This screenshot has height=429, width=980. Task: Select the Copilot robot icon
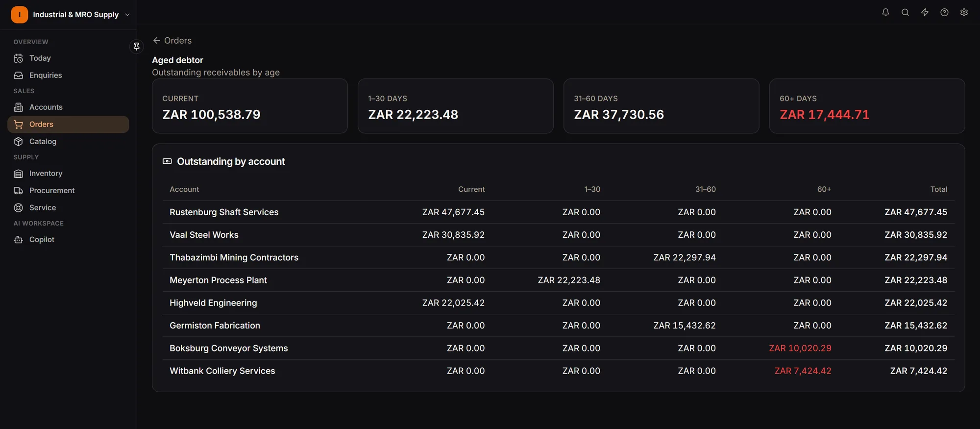pyautogui.click(x=19, y=240)
